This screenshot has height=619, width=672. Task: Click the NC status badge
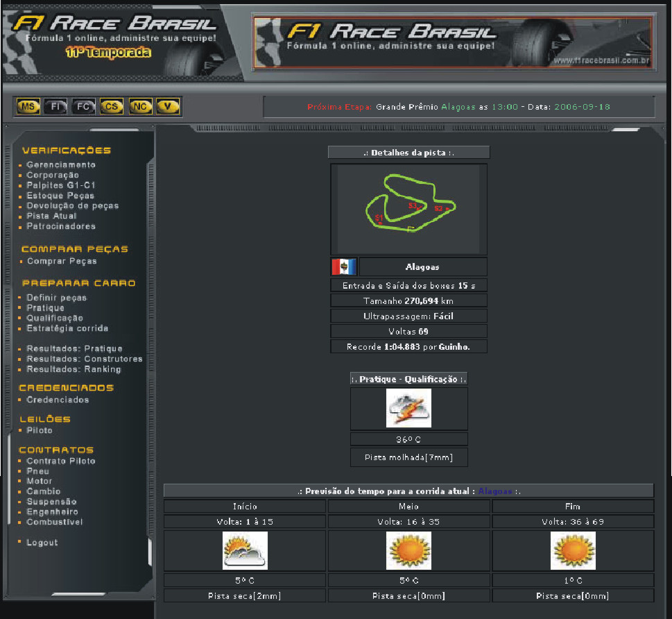(140, 107)
